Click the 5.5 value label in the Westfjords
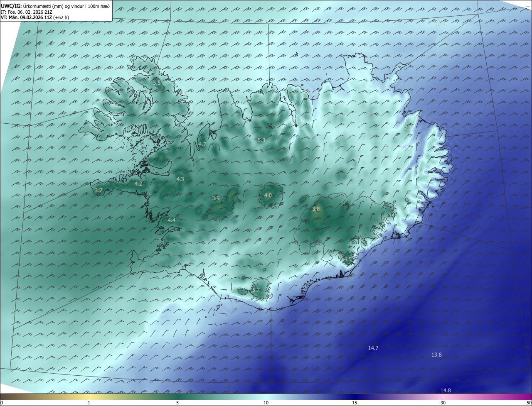Screen dimensions: 532x406 [x=157, y=83]
